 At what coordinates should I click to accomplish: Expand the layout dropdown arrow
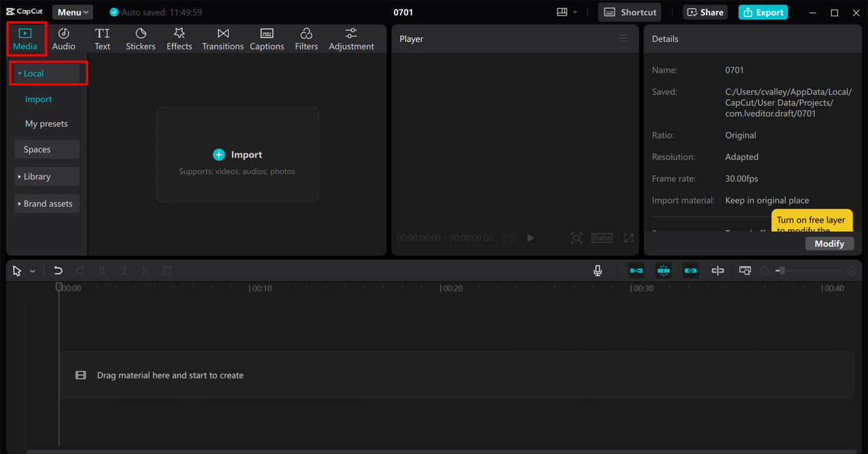tap(576, 12)
